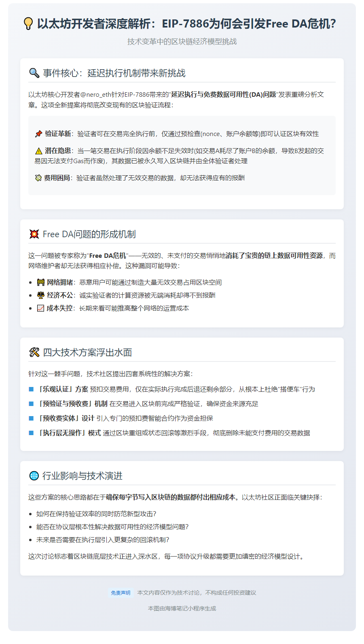
Task: Click the bold text「执行层无操作」模式
Action: [69, 433]
